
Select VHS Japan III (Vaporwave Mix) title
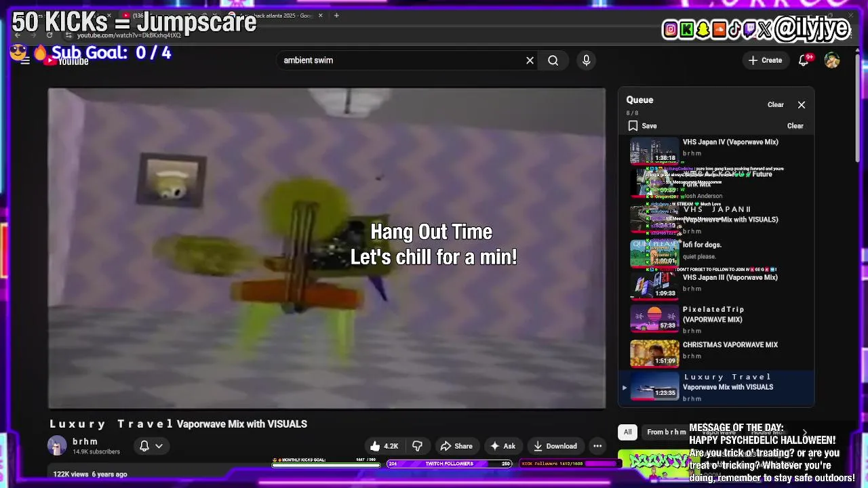point(730,277)
